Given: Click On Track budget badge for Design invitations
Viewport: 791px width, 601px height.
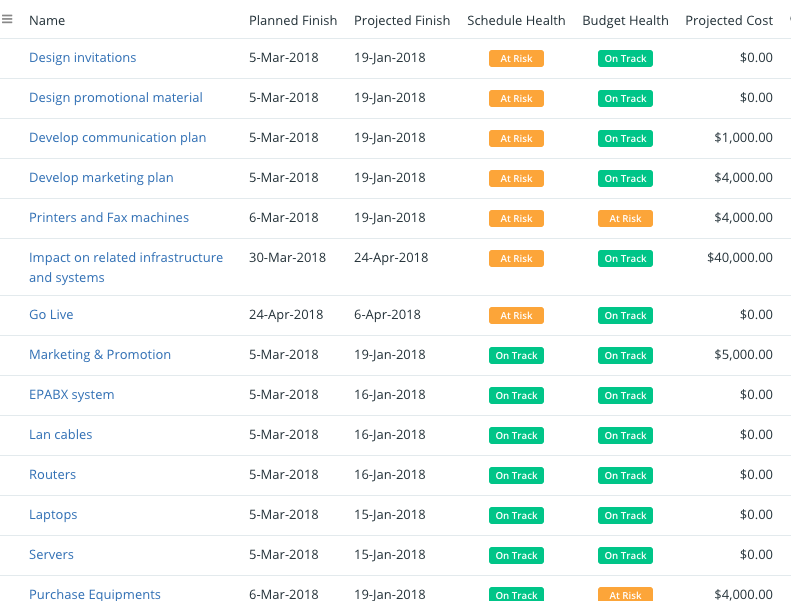Looking at the screenshot, I should pyautogui.click(x=625, y=59).
